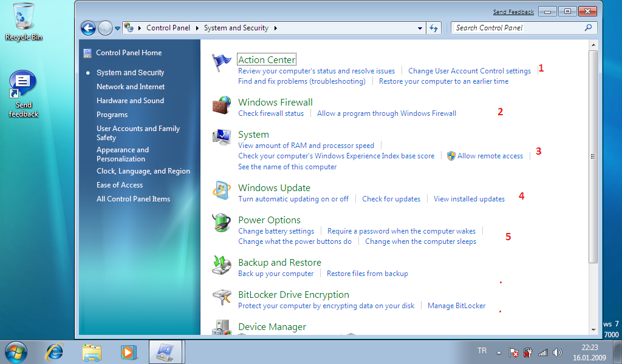Click the Back navigation arrow button
This screenshot has height=364, width=622.
pos(88,28)
